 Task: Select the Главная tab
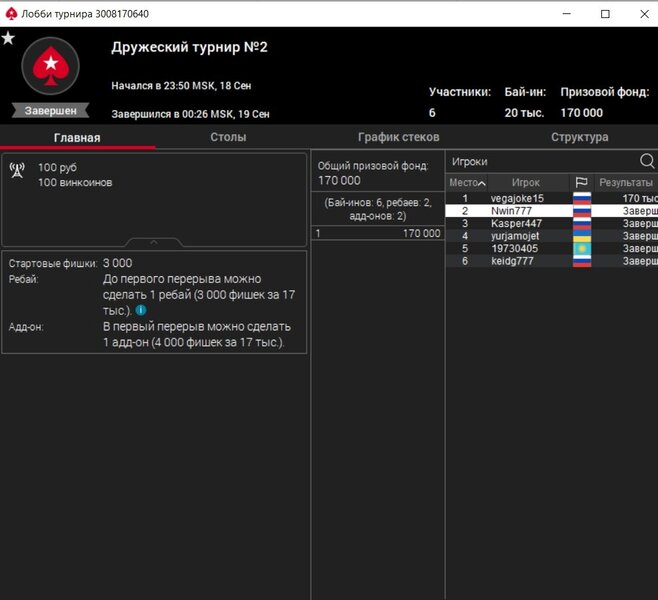pos(77,137)
